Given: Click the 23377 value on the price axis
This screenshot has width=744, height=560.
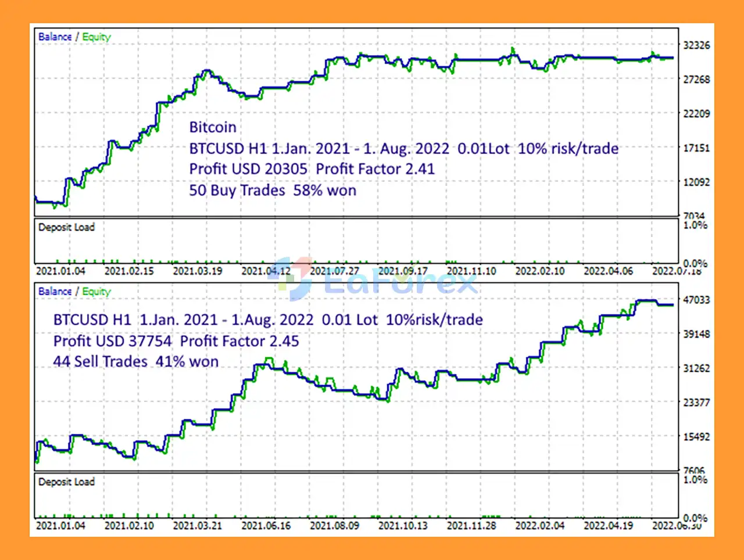Looking at the screenshot, I should point(696,402).
